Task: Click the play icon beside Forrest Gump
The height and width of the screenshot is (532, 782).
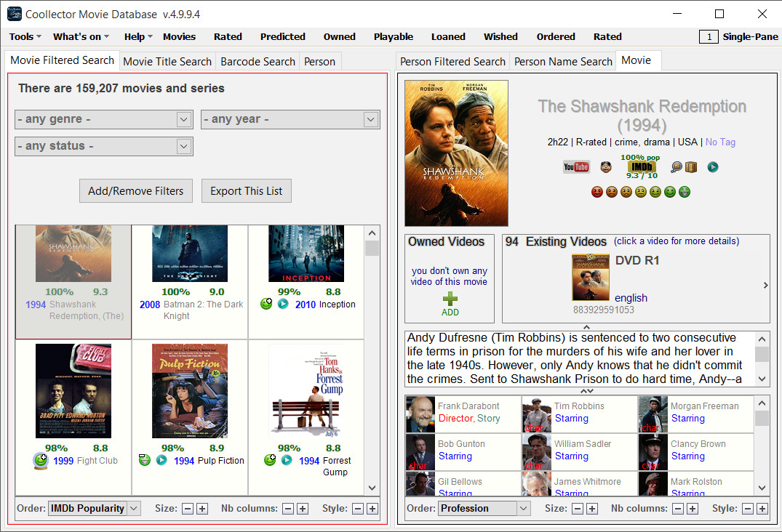Action: pos(287,460)
